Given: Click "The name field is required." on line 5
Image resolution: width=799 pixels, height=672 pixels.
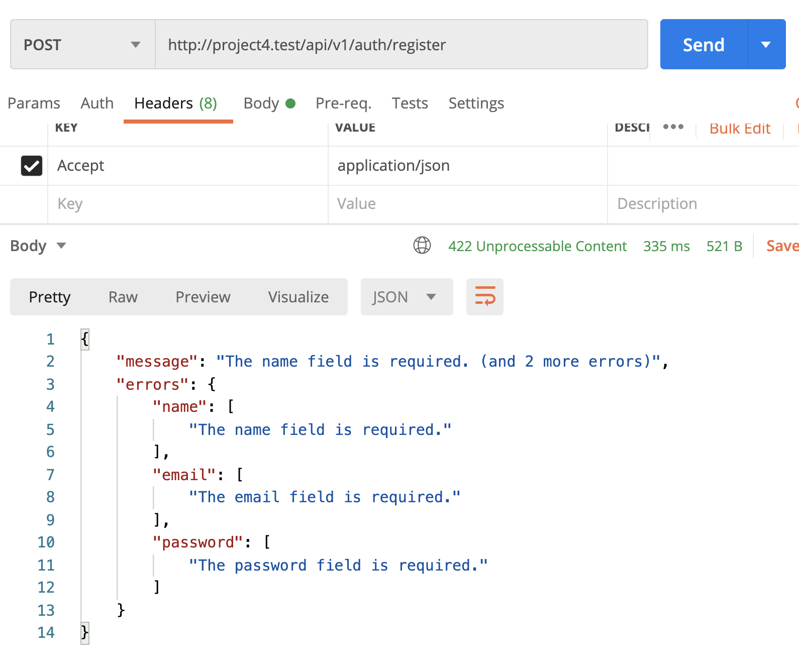Looking at the screenshot, I should (320, 429).
